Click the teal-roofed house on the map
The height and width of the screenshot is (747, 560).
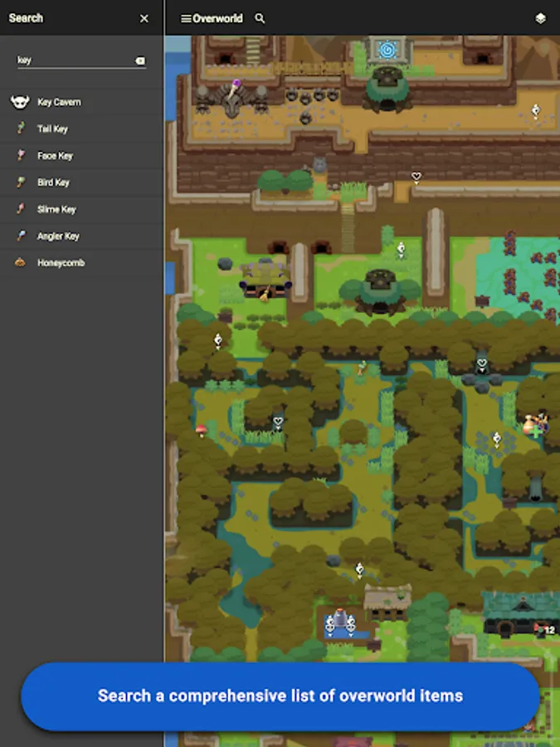click(x=521, y=613)
